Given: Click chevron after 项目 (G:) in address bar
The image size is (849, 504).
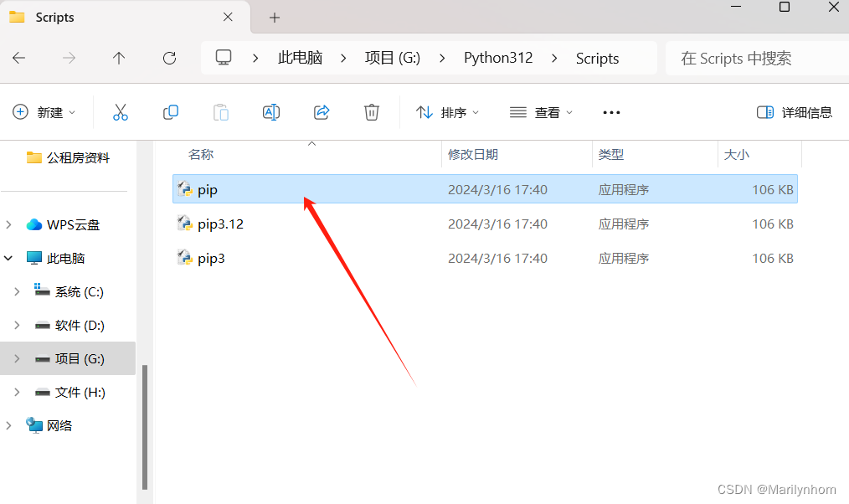Looking at the screenshot, I should [442, 59].
